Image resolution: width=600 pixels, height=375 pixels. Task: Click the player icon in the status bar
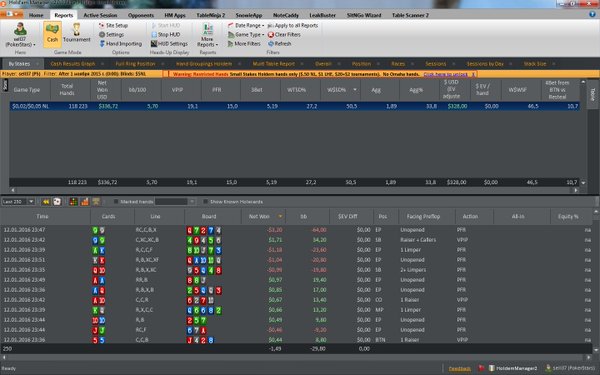coord(548,368)
